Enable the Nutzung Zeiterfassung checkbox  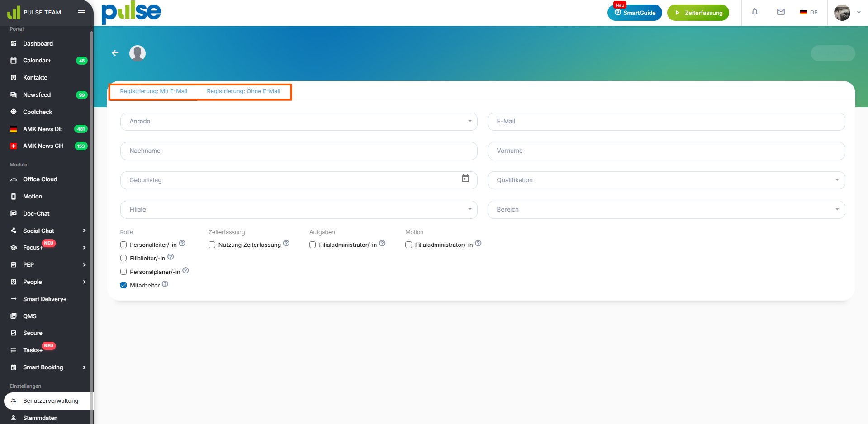click(212, 245)
